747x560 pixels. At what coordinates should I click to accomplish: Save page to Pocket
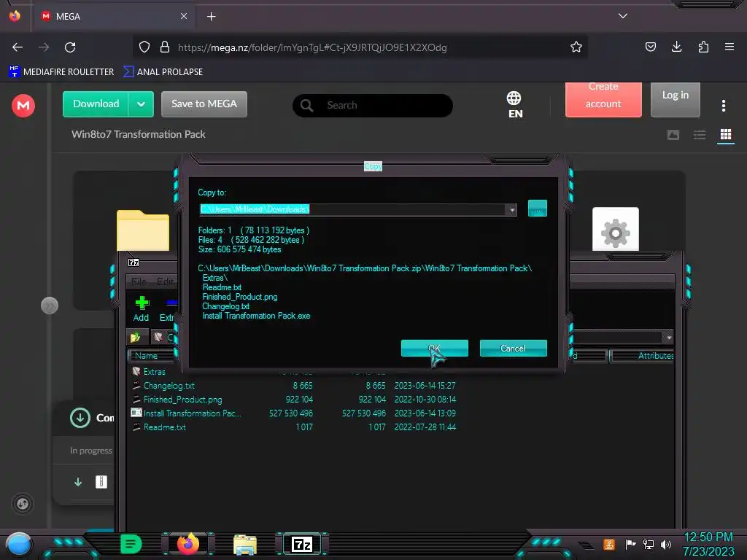650,47
